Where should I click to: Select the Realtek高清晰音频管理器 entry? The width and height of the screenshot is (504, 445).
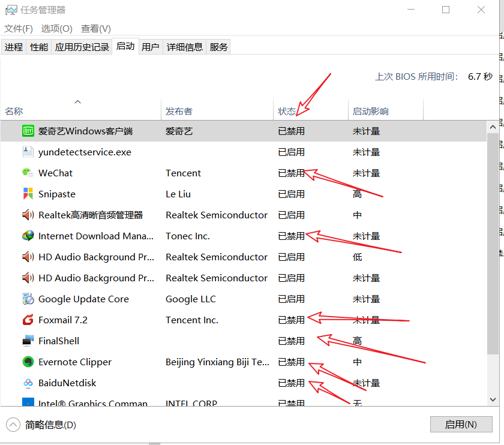click(x=244, y=215)
